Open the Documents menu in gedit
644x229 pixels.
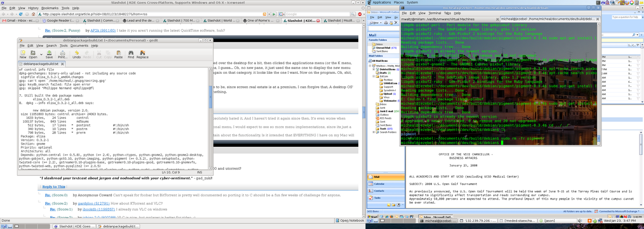point(79,46)
